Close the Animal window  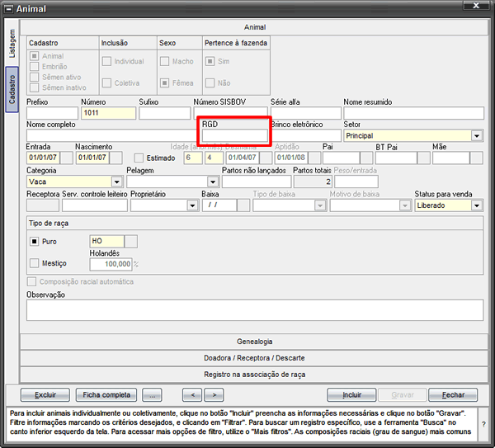point(476,6)
